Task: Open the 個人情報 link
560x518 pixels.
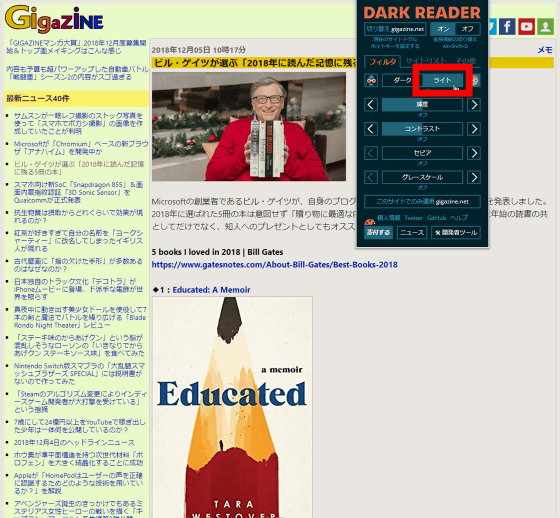Action: (389, 218)
